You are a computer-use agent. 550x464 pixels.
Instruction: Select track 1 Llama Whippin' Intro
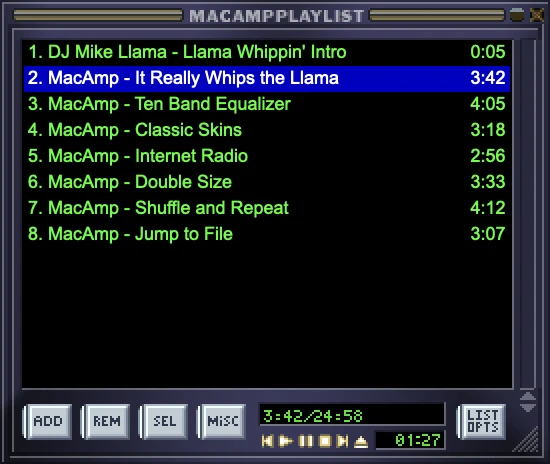tap(267, 52)
